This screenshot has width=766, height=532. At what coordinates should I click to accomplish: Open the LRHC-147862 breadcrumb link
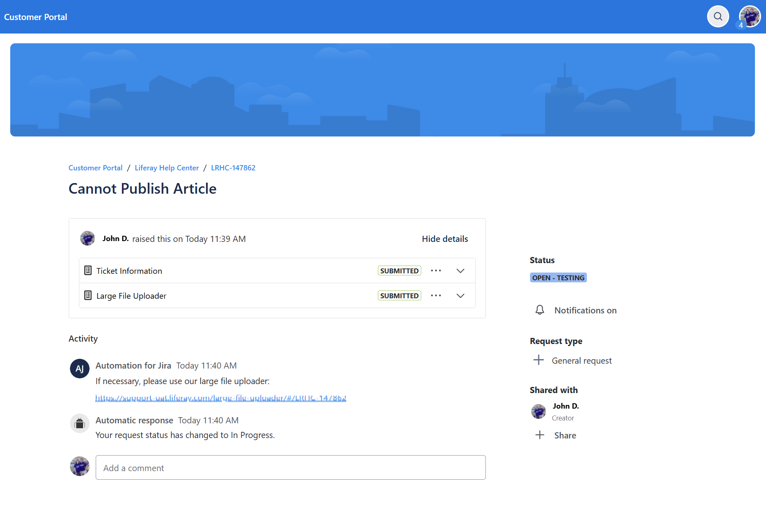[x=233, y=168]
